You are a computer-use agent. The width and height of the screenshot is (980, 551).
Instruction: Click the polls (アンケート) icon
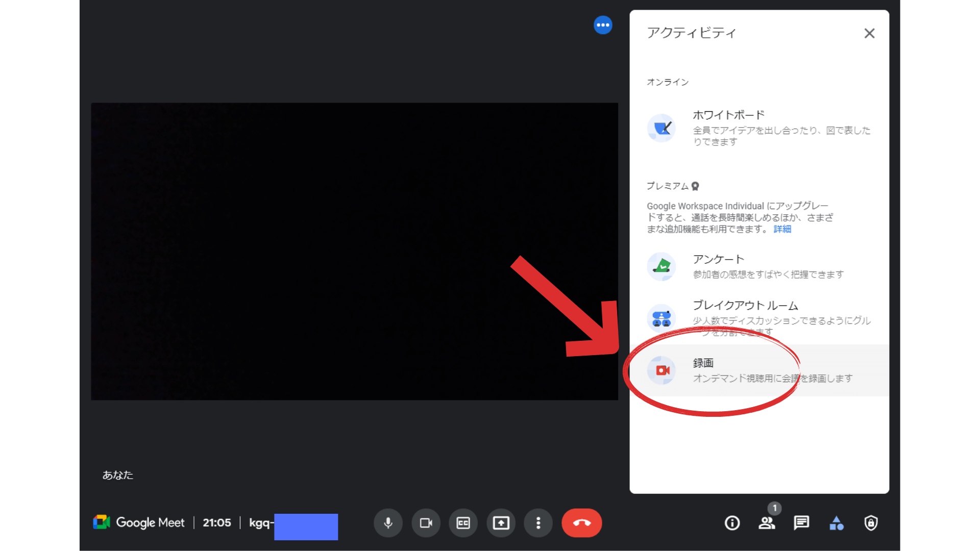(661, 266)
